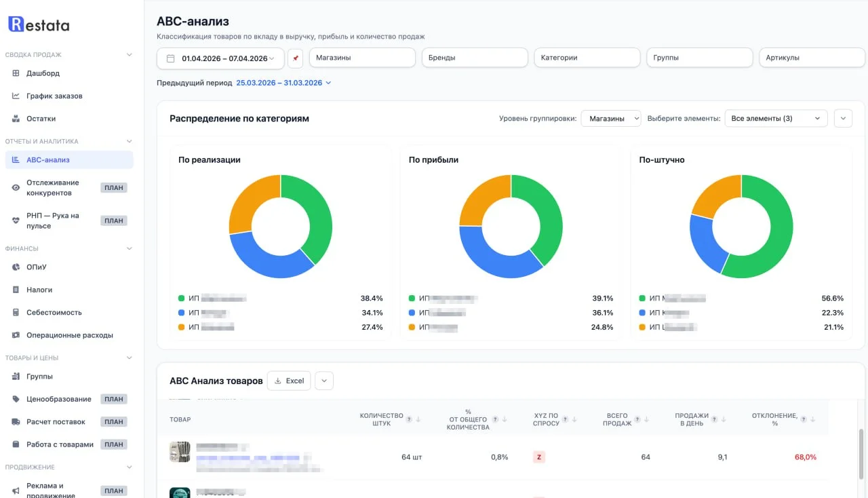Open the Все элементы (3) dropdown
Viewport: 868px width, 498px height.
click(776, 119)
